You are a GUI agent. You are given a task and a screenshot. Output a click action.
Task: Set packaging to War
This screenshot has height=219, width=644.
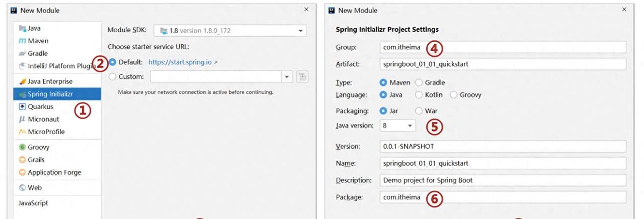coord(419,111)
